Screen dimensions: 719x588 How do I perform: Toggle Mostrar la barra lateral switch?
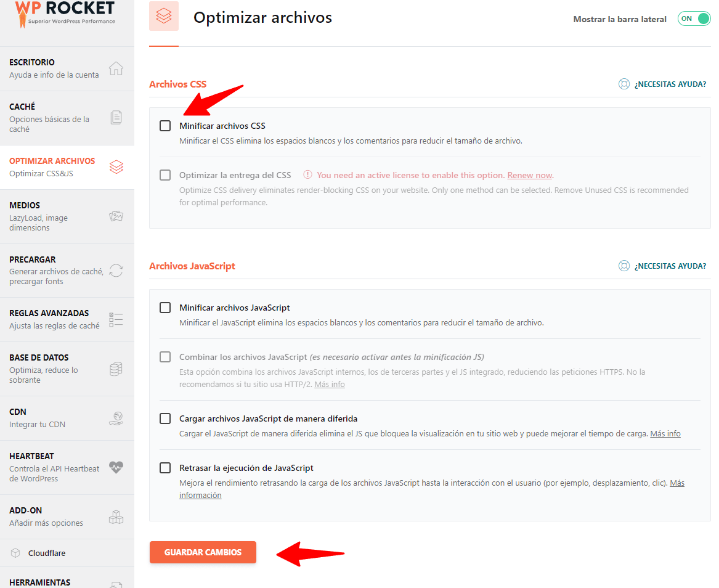point(694,19)
